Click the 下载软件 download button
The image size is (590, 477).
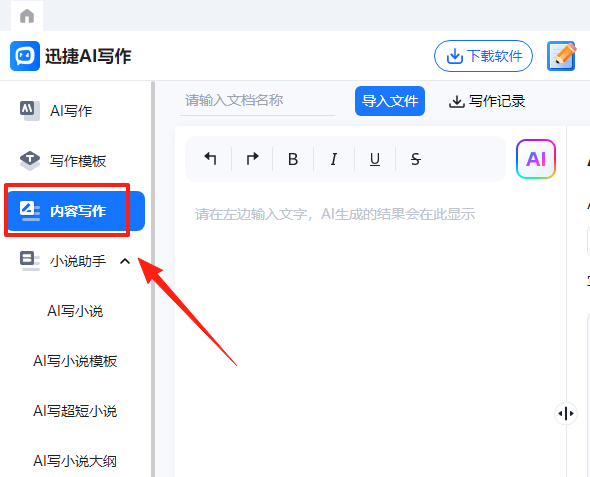tap(484, 56)
